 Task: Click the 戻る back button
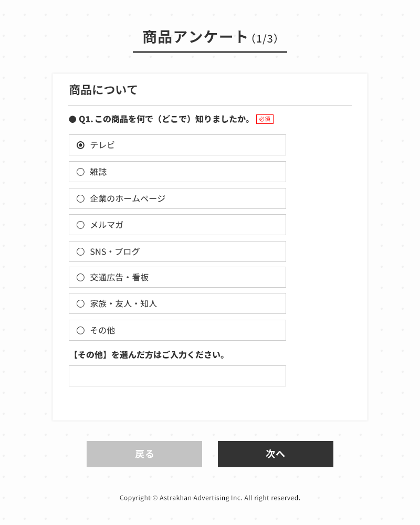[x=144, y=454]
